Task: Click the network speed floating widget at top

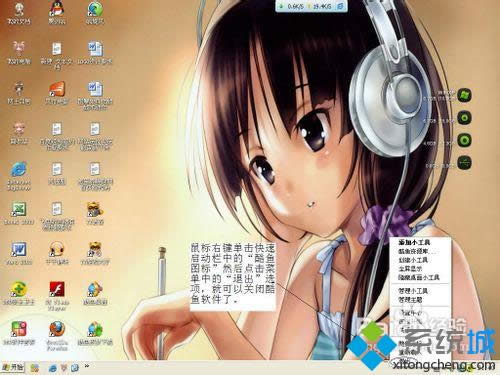Action: click(x=311, y=6)
